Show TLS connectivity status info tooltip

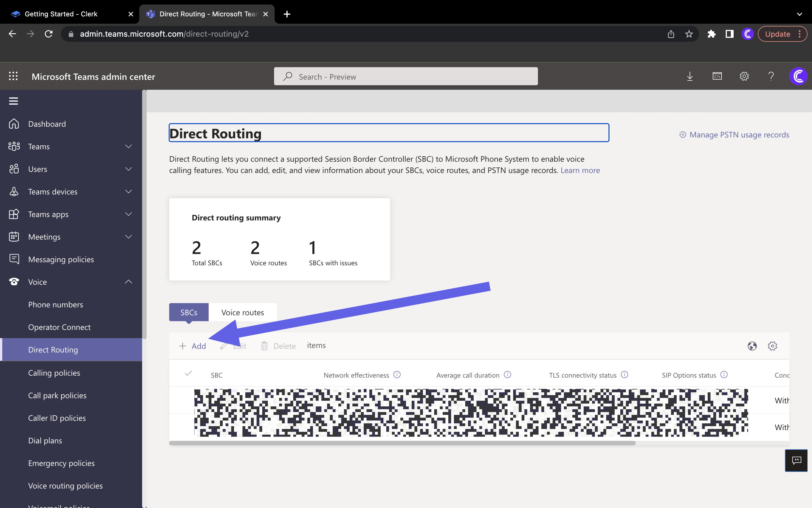click(624, 375)
